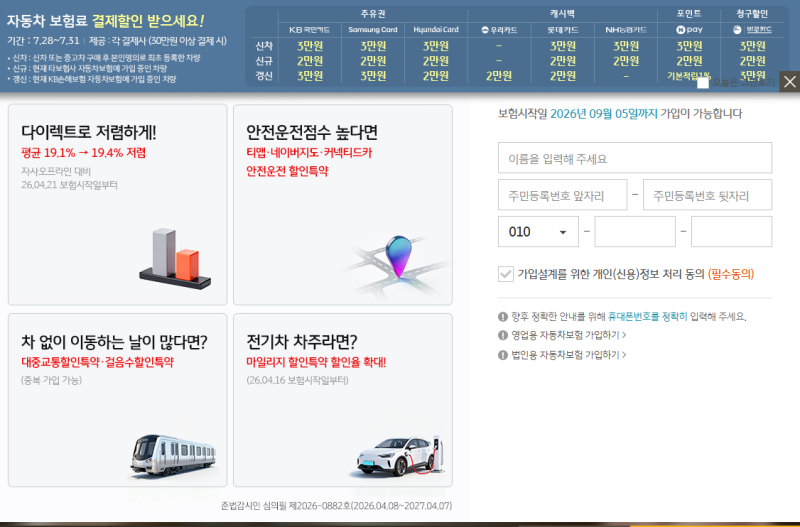This screenshot has height=527, width=800.
Task: Click the electric car charging image
Action: [400, 456]
